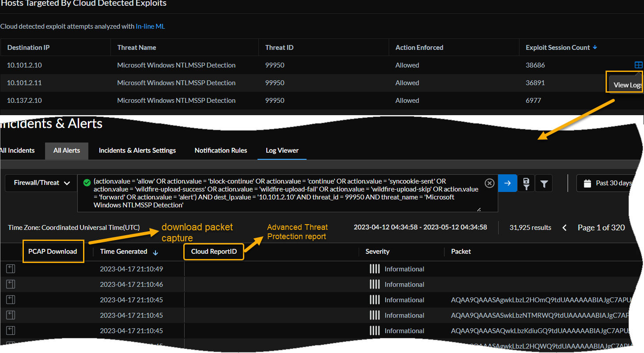The image size is (644, 353).
Task: Expand the second log entry's detail panel
Action: point(10,284)
